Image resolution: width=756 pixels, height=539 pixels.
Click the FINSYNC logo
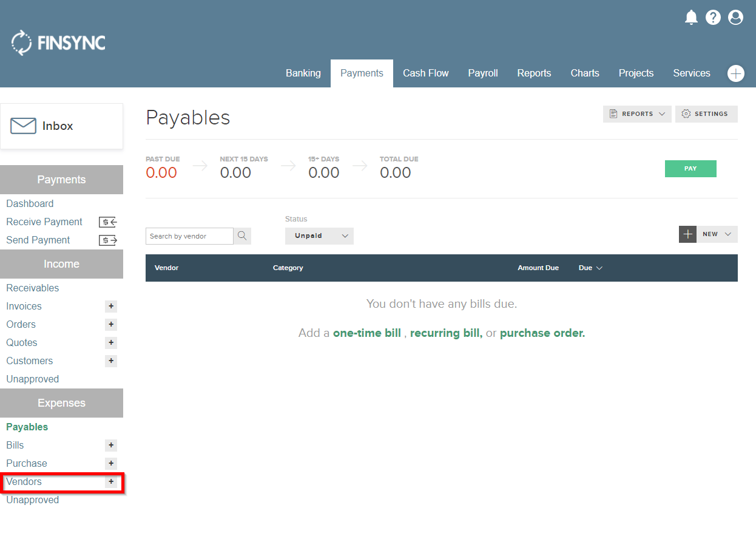[58, 42]
